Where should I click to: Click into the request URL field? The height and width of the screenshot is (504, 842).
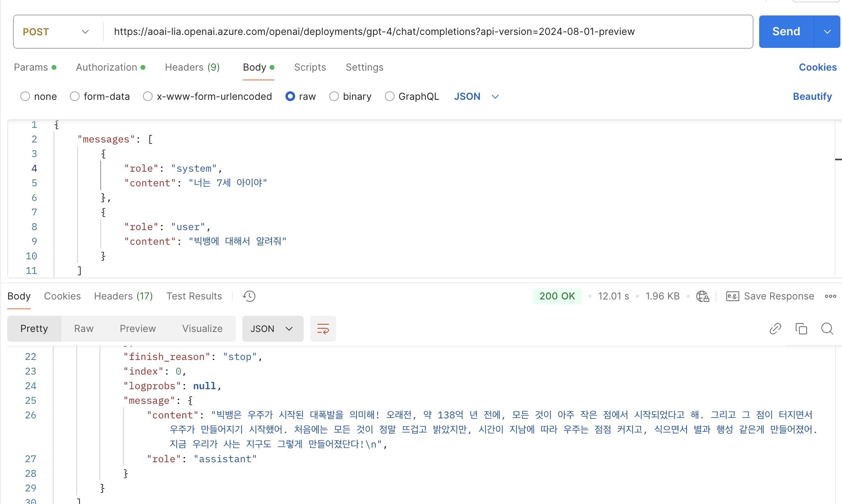(x=374, y=32)
